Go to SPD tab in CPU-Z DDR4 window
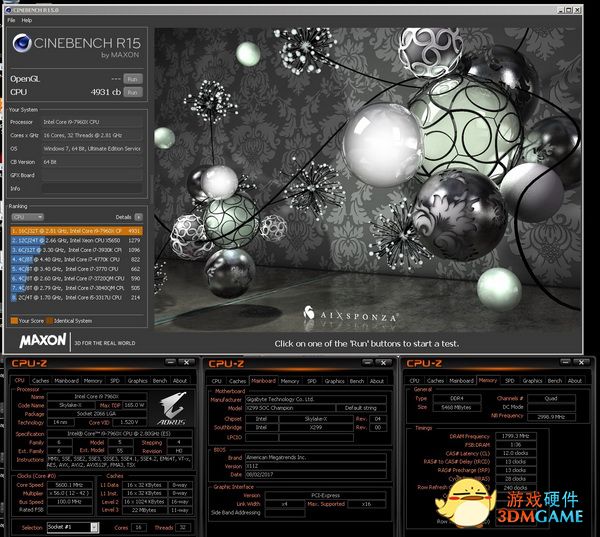This screenshot has width=600, height=537. [510, 380]
